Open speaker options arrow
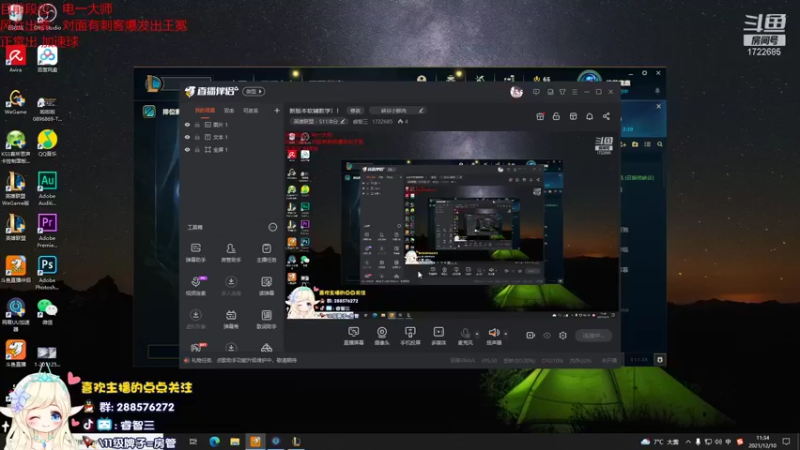 [506, 334]
